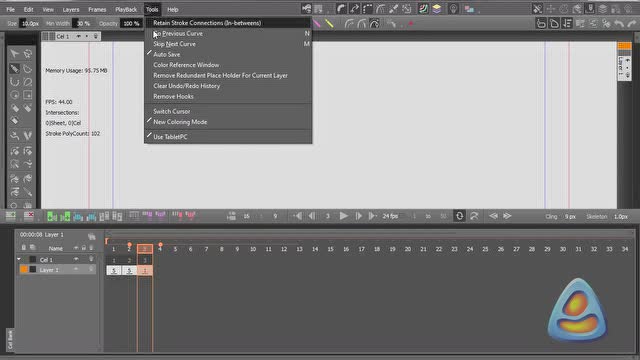Viewport: 640px width, 360px height.
Task: Click the pink and blue overlapping squares icon
Action: (x=469, y=9)
